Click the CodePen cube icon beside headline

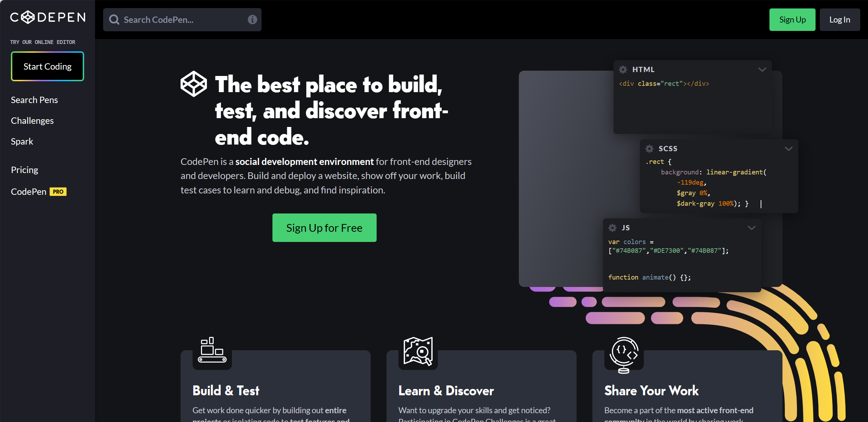[194, 84]
